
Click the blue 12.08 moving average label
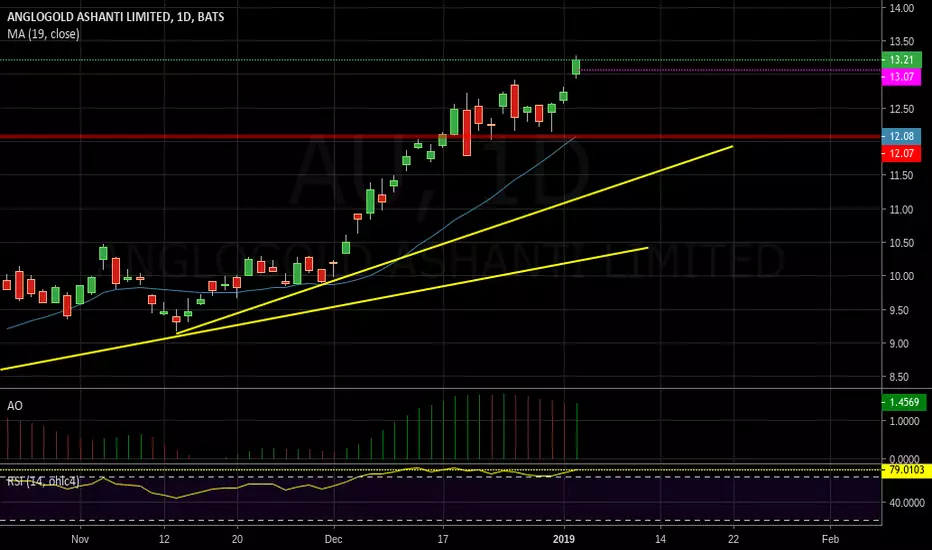tap(901, 136)
